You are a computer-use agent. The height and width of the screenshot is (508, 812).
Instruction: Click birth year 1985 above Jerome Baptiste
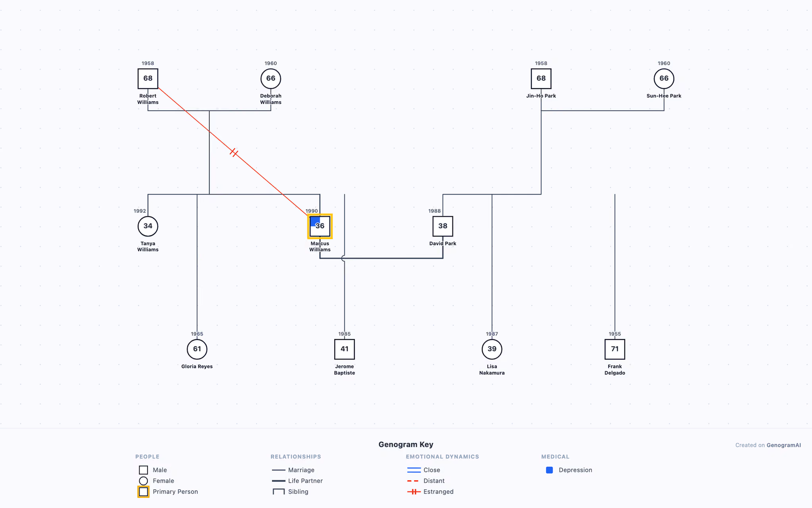tap(345, 334)
